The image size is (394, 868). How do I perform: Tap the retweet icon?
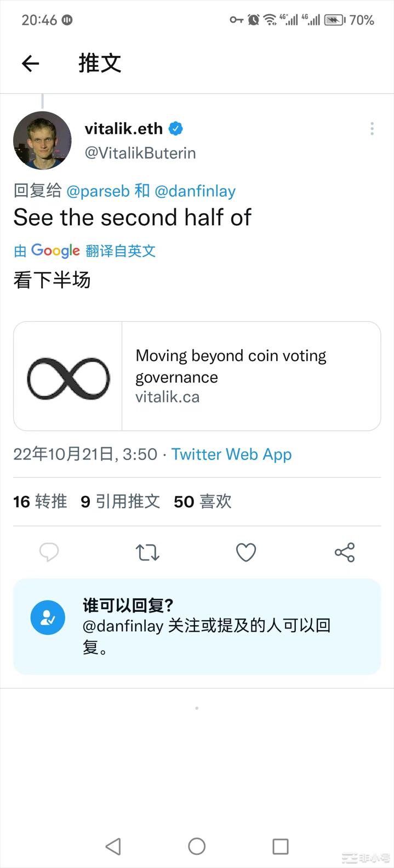pyautogui.click(x=147, y=553)
